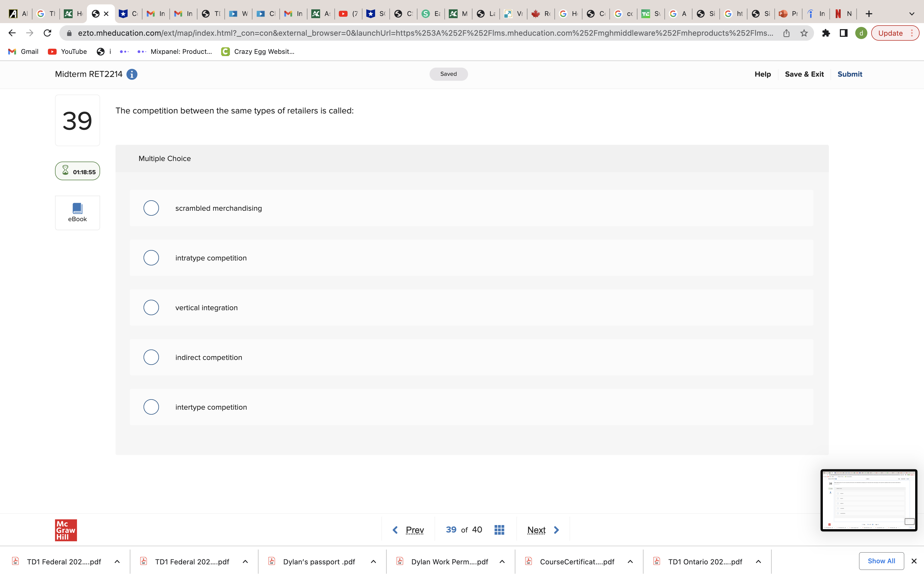The width and height of the screenshot is (924, 577).
Task: Switch to the Netflix browser tab
Action: pos(843,14)
